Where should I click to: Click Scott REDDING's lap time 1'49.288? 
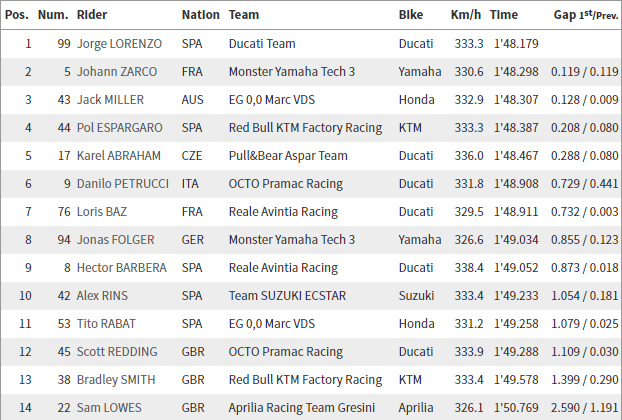pos(516,352)
